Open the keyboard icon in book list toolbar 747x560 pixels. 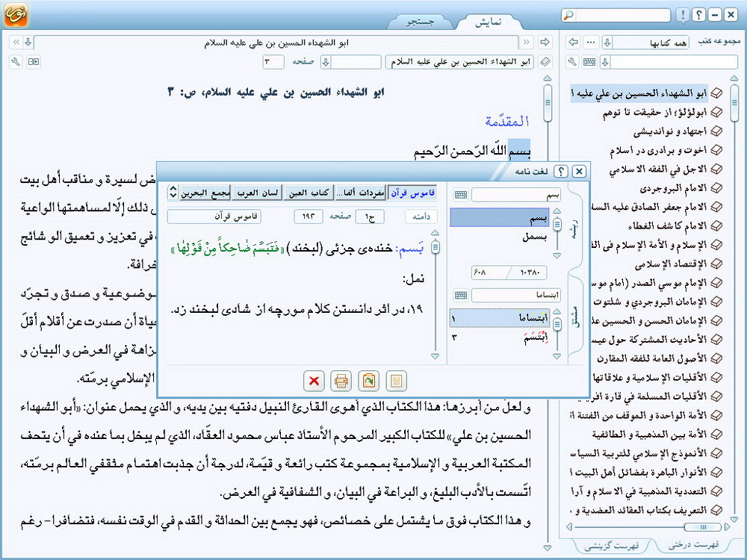click(x=589, y=62)
